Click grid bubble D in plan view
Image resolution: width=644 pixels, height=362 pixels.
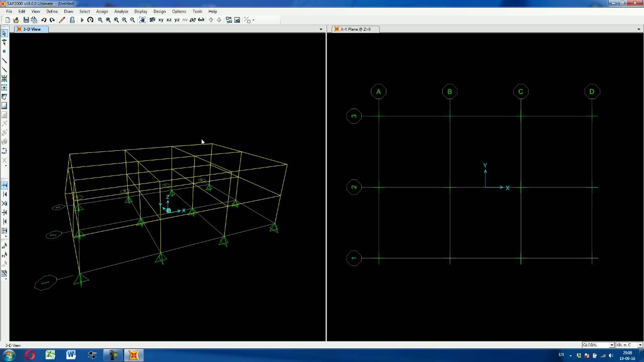point(592,92)
